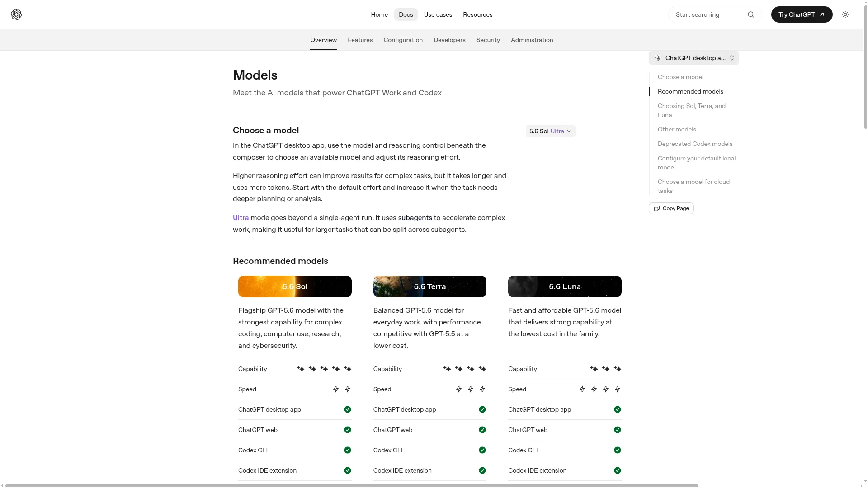Viewport: 868px width, 488px height.
Task: Click the Flagship GPT-5.6 model description
Action: 292,328
